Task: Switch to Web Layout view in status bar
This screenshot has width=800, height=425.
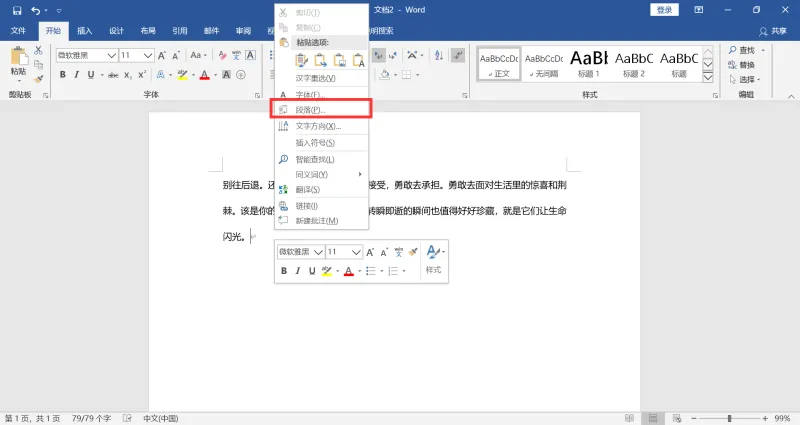Action: pos(677,418)
